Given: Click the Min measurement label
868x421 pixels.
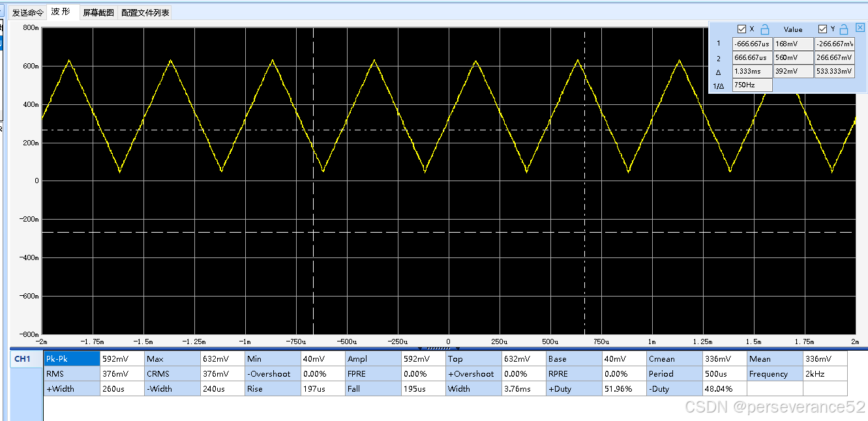Looking at the screenshot, I should 273,359.
